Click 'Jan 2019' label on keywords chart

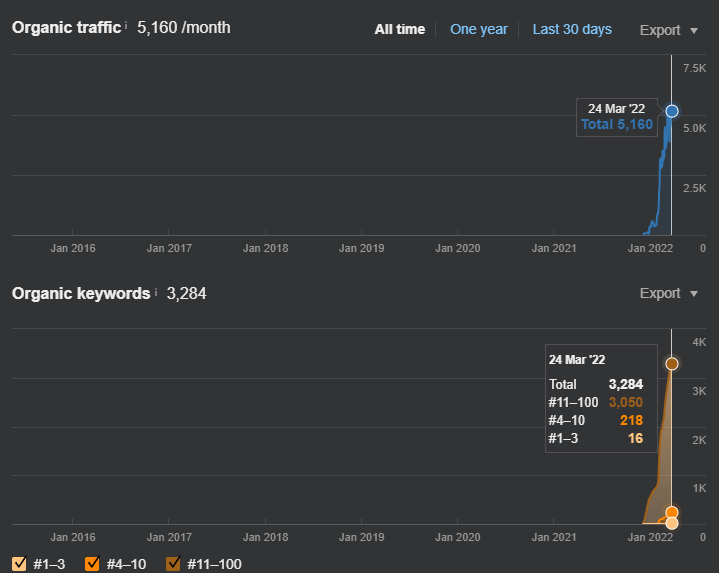(x=361, y=537)
